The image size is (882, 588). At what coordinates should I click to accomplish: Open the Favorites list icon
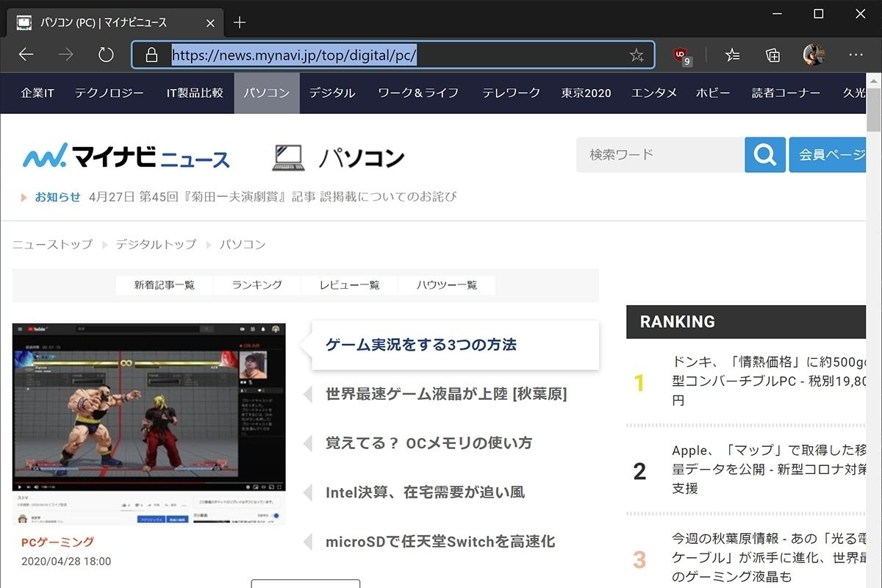coord(732,55)
